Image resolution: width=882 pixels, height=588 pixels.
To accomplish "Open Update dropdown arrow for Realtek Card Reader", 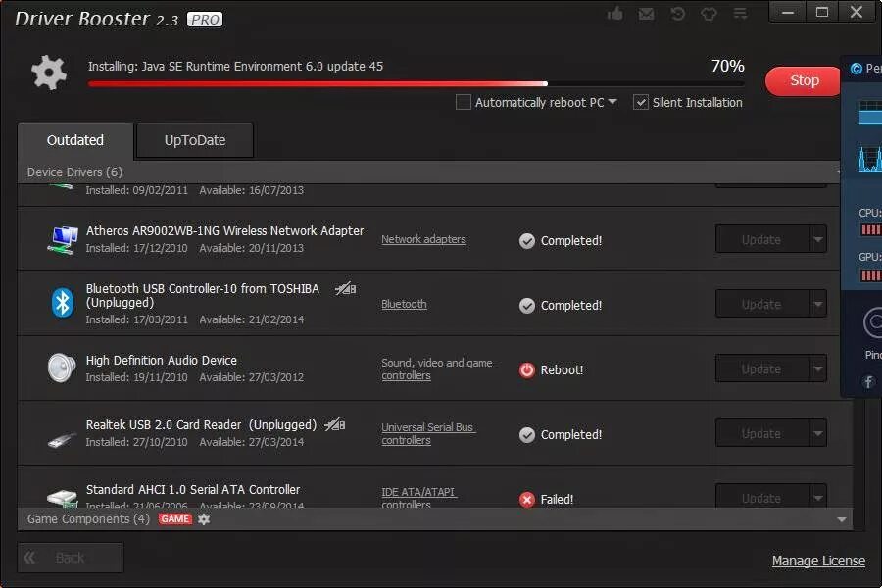I will 818,434.
